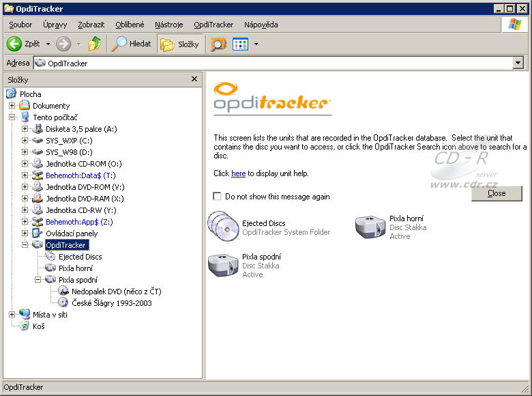Select Behemoth:Data$ (T:) network drive icon
Viewport: 532px width, 396px height.
(x=38, y=175)
